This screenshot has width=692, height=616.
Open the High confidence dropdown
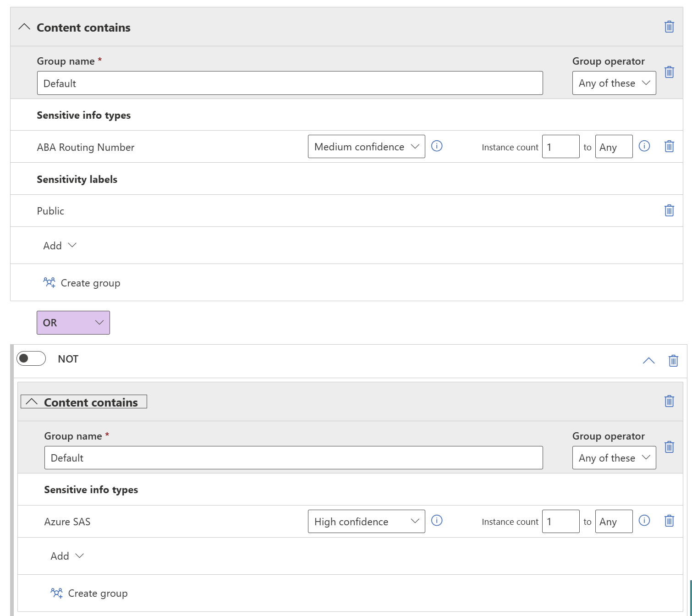(x=366, y=521)
